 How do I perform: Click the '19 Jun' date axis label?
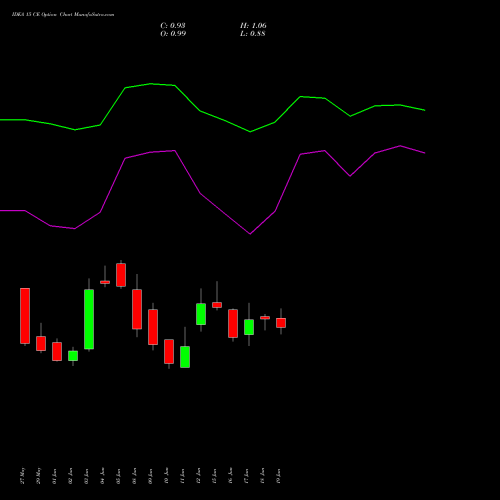tap(279, 476)
